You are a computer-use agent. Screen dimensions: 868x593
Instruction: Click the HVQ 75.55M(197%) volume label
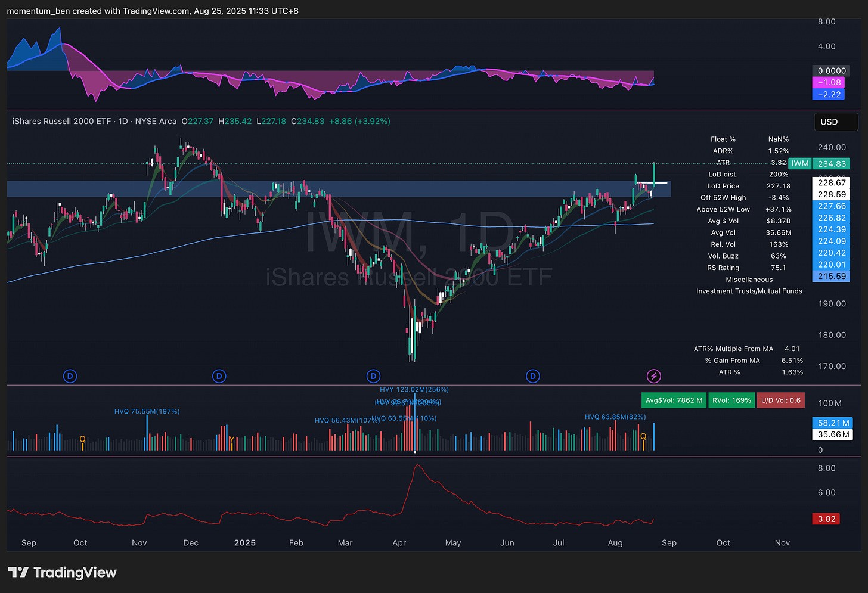(147, 411)
